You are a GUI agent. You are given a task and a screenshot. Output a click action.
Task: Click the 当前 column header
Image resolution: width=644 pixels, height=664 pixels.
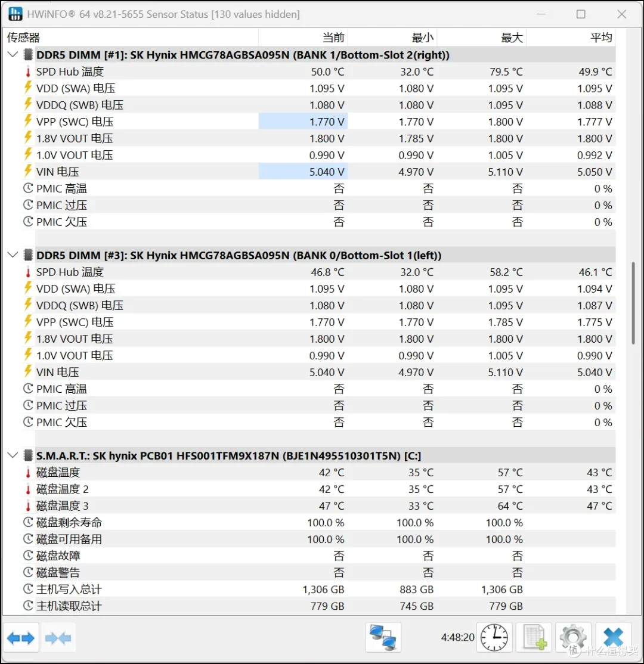tap(303, 38)
